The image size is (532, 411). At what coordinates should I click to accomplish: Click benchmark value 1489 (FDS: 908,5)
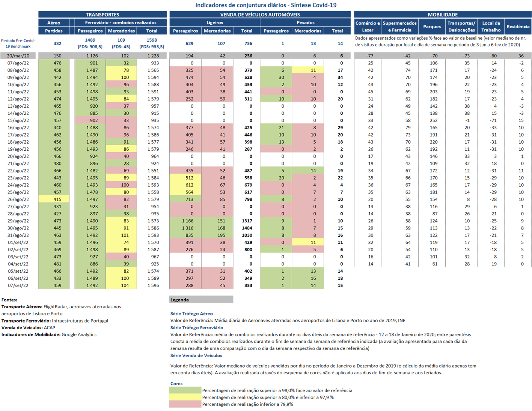click(90, 43)
